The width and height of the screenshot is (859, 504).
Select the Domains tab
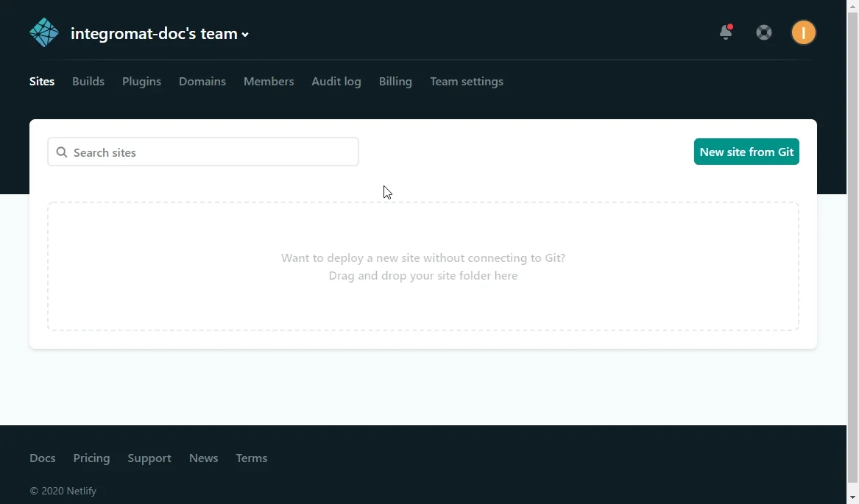pyautogui.click(x=202, y=81)
